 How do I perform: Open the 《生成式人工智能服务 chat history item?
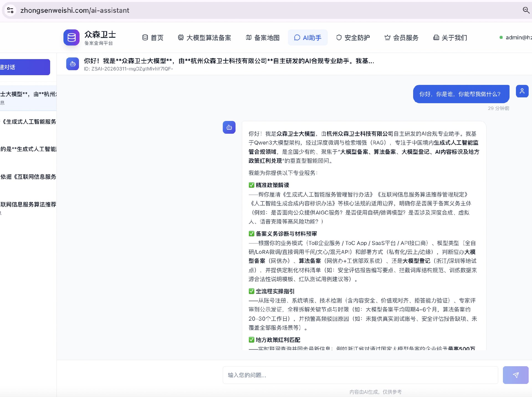28,122
